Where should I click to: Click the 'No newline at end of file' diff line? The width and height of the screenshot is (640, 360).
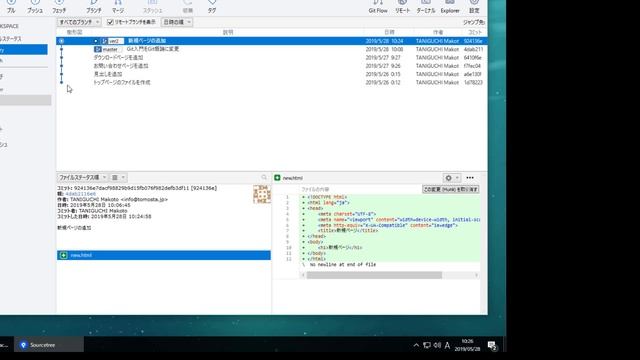pos(343,264)
